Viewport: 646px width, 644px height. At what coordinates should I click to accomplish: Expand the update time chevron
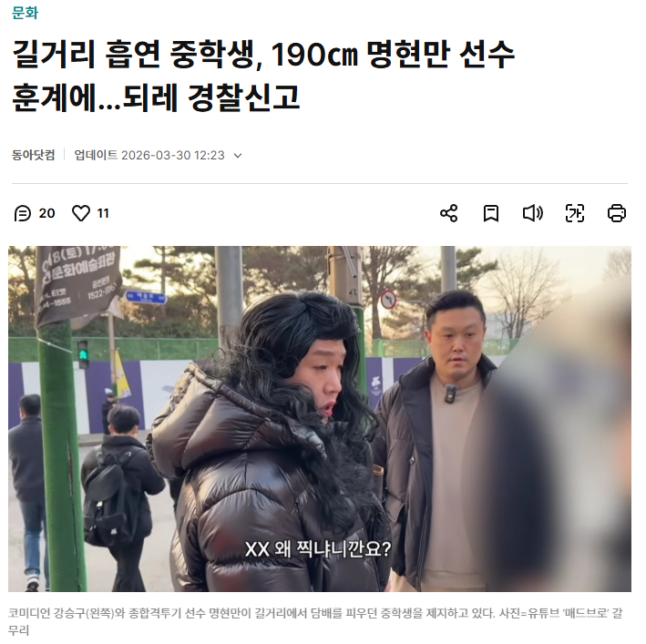(x=238, y=156)
